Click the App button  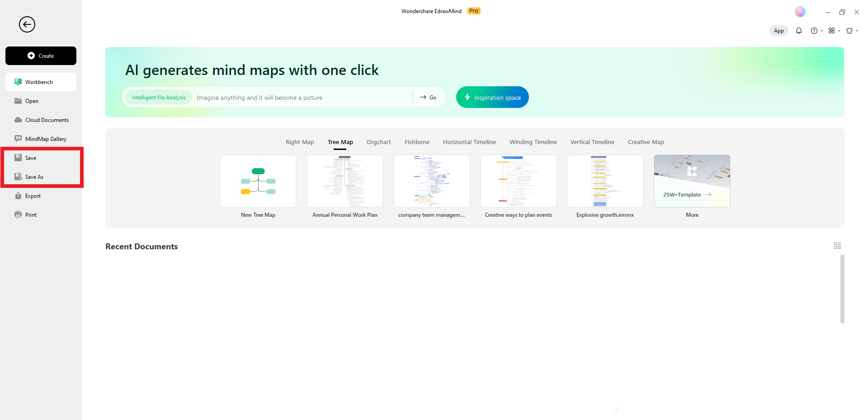pyautogui.click(x=778, y=31)
